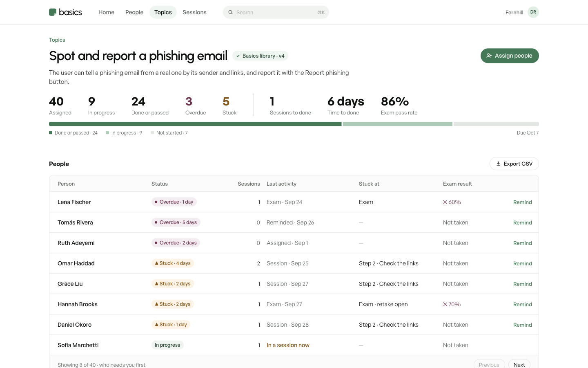Click the Last activity column header
Image resolution: width=588 pixels, height=368 pixels.
[281, 184]
